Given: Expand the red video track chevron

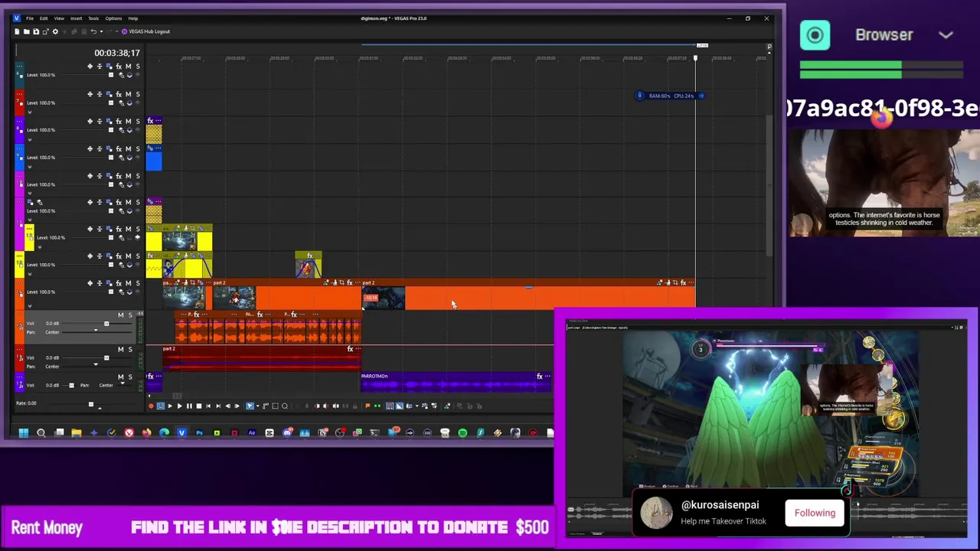Looking at the screenshot, I should (x=29, y=112).
